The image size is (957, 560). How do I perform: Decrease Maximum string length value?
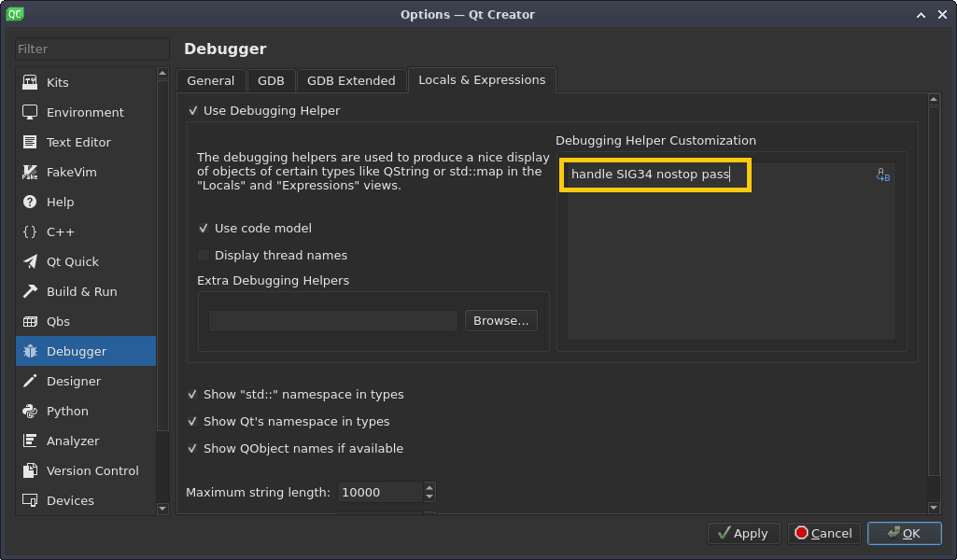tap(429, 497)
